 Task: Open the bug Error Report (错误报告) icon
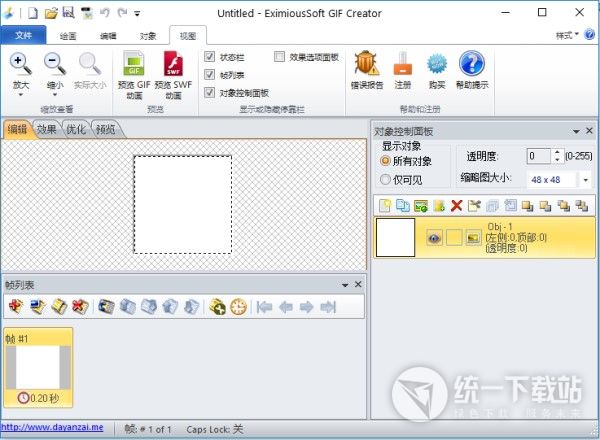click(367, 63)
